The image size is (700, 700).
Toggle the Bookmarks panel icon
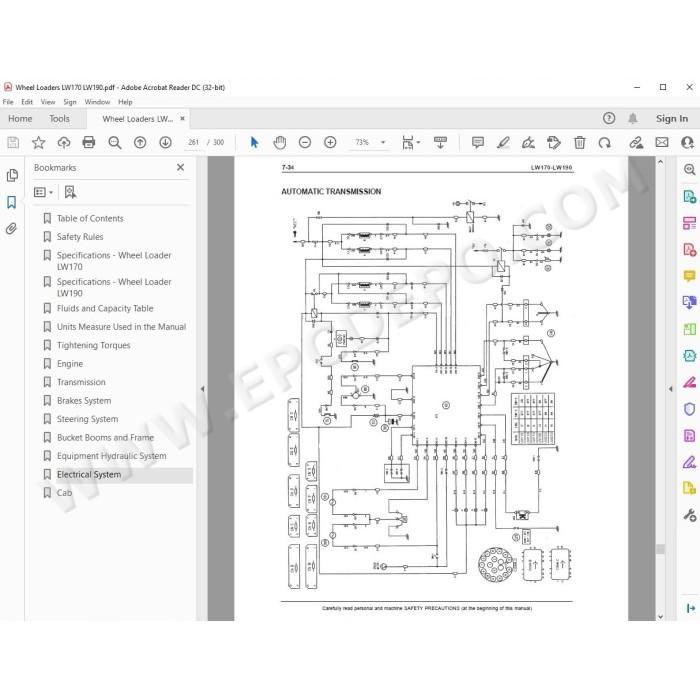[12, 202]
